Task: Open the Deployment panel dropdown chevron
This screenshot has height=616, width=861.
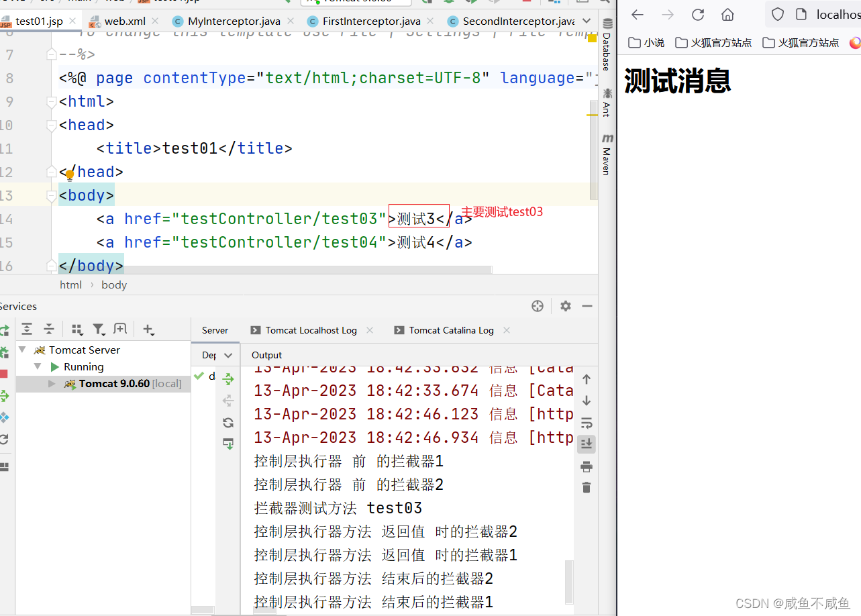Action: pos(228,356)
